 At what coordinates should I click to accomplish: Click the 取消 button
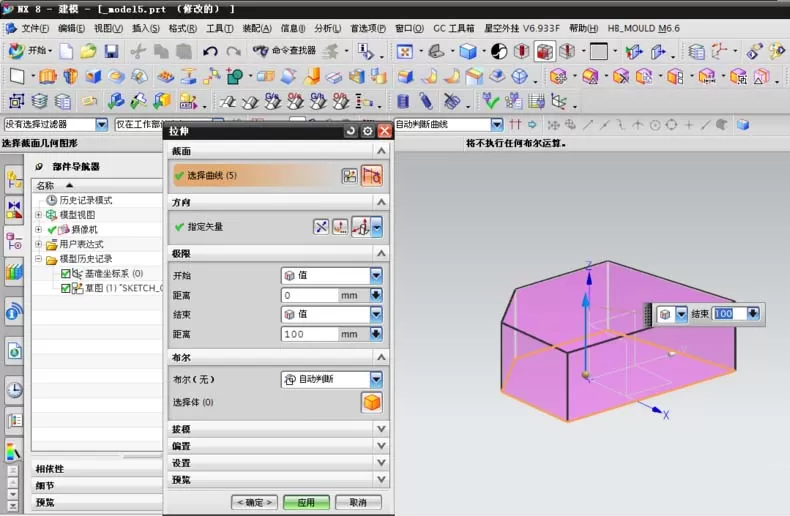[x=358, y=502]
